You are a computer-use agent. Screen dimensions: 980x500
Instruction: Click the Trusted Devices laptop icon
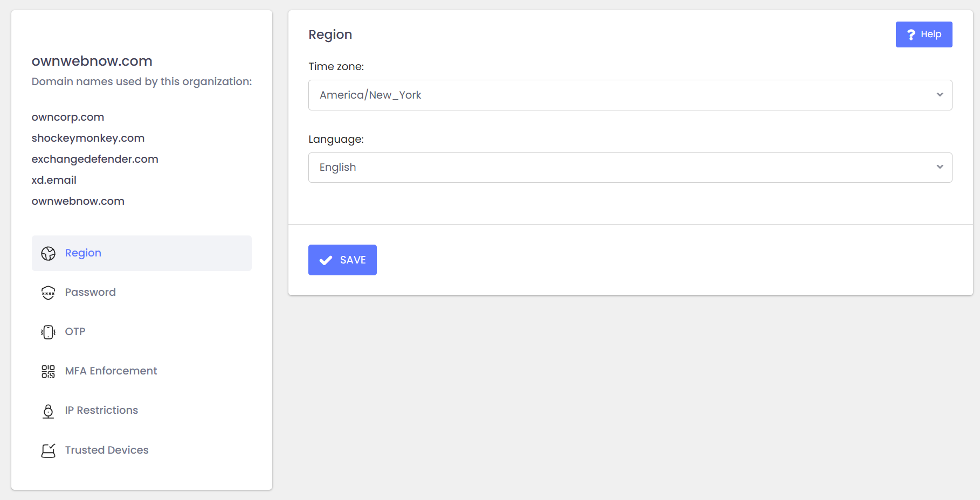[49, 450]
